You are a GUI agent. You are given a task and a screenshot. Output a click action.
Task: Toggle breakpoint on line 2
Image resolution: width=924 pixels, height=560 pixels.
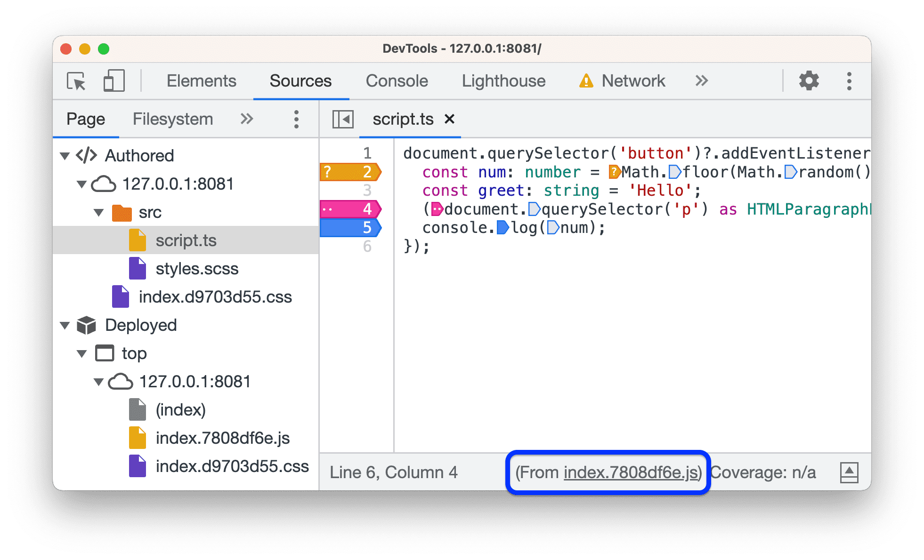pyautogui.click(x=365, y=172)
